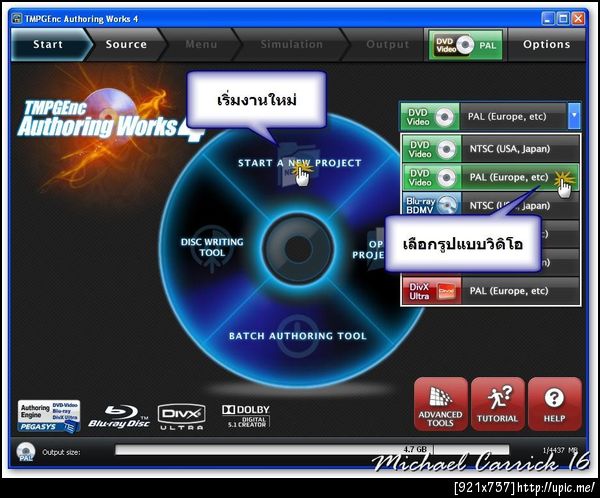Image resolution: width=600 pixels, height=498 pixels.
Task: Choose DVD Video PAL (Europe, etc) in list
Action: [x=491, y=178]
